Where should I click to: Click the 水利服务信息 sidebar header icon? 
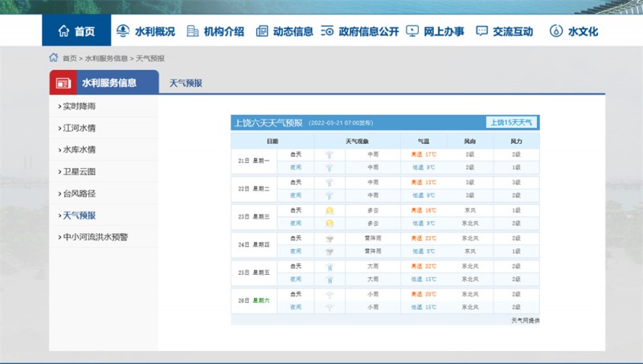click(x=63, y=84)
